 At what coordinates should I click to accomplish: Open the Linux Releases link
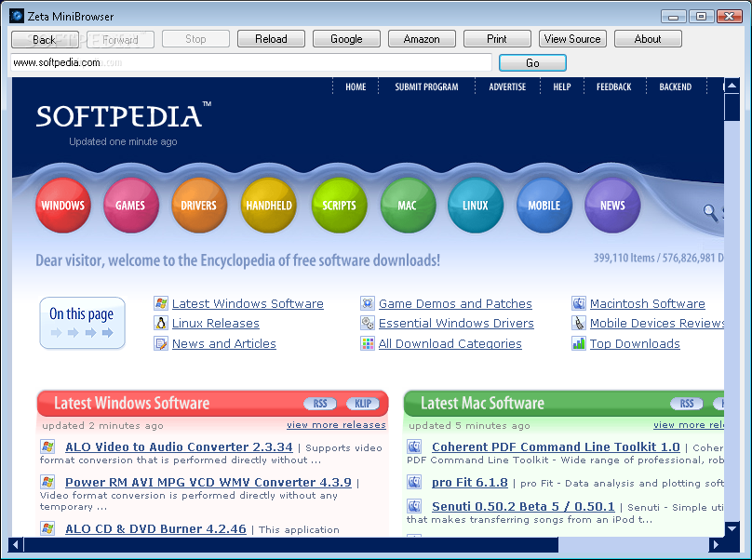(x=216, y=324)
